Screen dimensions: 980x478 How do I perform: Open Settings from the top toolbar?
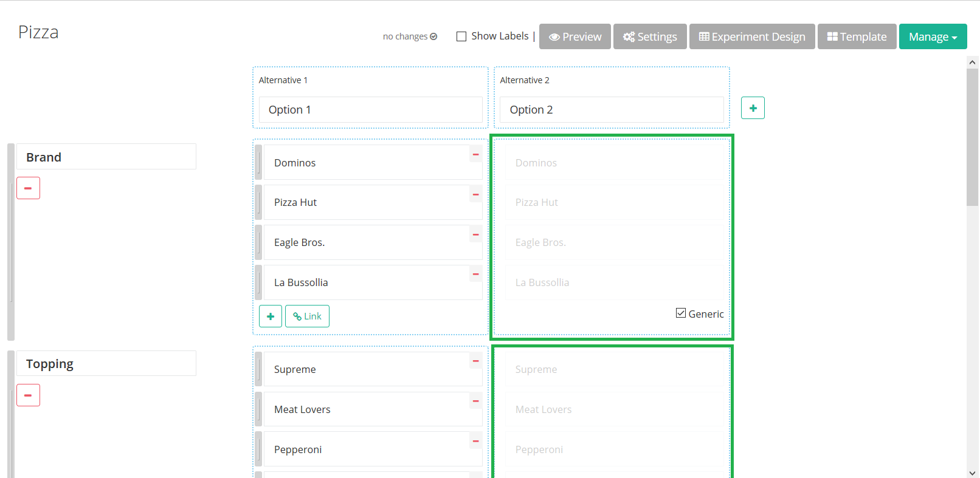650,37
